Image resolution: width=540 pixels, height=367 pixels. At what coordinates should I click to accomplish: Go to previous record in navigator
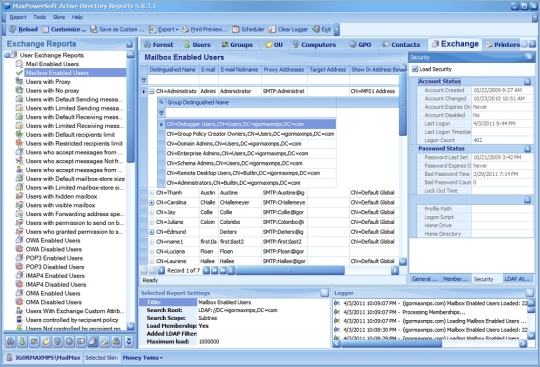point(161,271)
